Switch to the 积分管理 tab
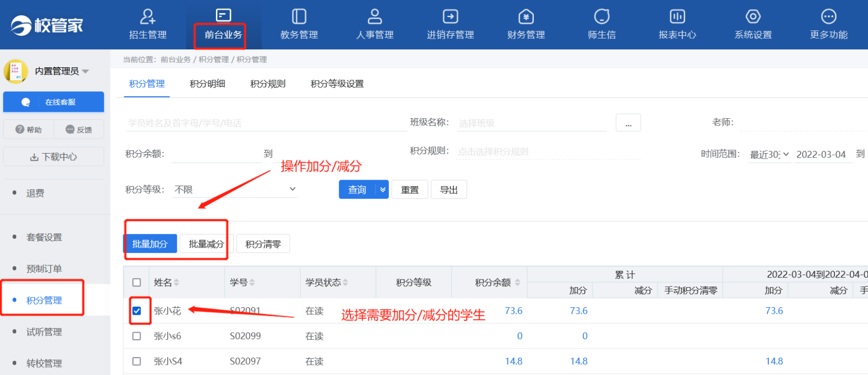The height and width of the screenshot is (375, 868). [x=147, y=84]
